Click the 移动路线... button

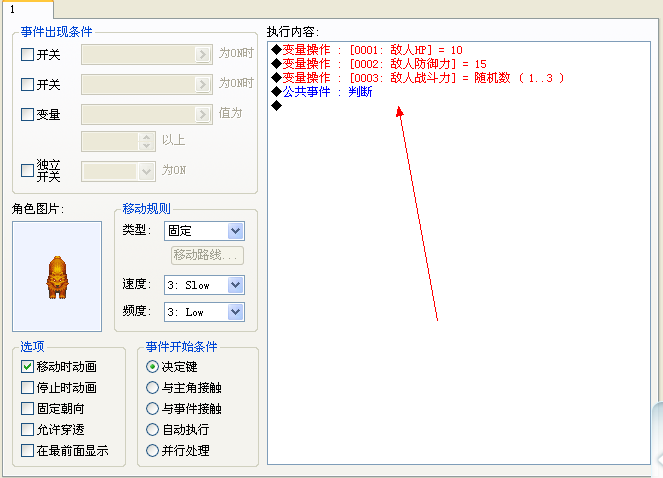pos(207,255)
